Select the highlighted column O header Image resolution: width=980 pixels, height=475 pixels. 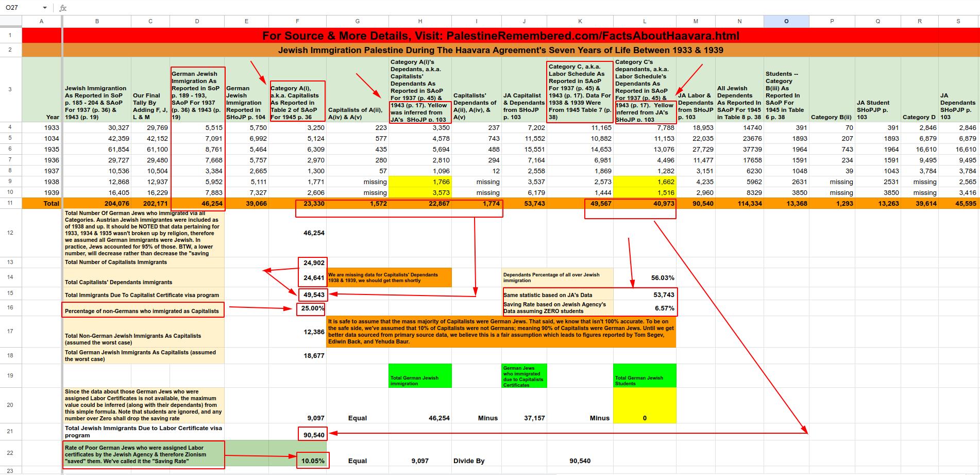tap(786, 21)
